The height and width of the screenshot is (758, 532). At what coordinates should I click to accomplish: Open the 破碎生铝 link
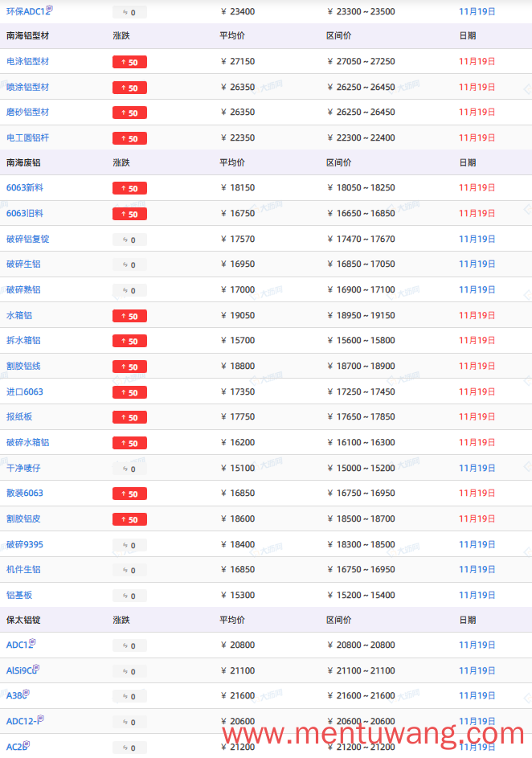(23, 264)
